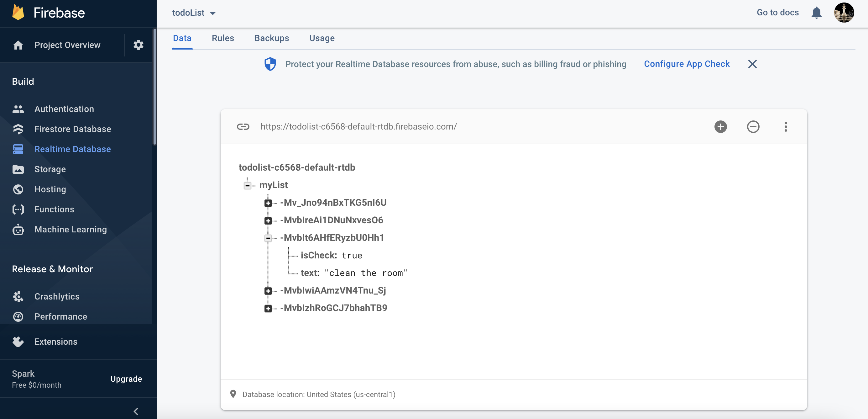Collapse the myList node
Viewport: 868px width, 419px height.
pyautogui.click(x=247, y=185)
